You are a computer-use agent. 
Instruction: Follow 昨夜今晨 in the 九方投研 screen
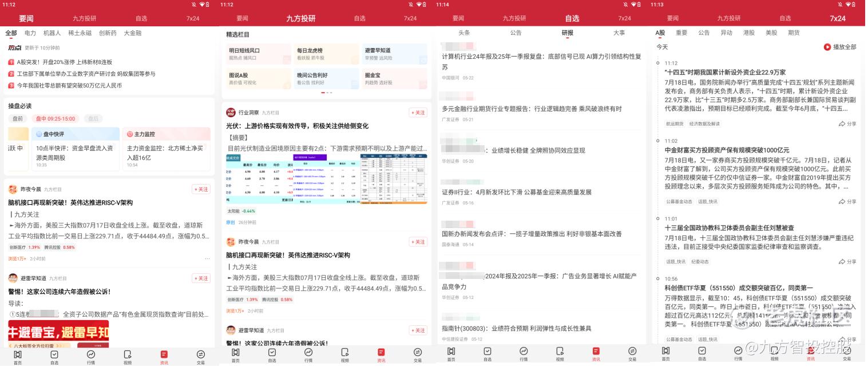(x=418, y=242)
